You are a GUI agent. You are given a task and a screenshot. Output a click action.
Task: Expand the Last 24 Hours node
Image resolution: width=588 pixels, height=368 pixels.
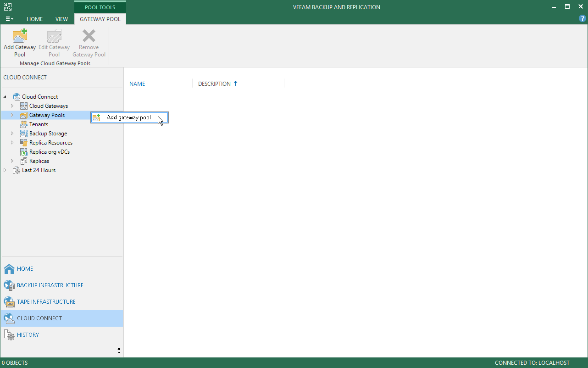pyautogui.click(x=5, y=170)
